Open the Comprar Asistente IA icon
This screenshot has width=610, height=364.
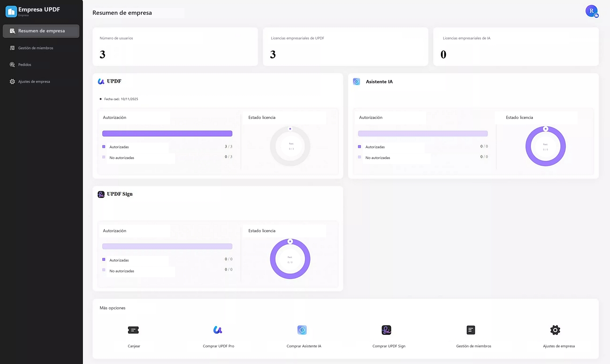coord(302,330)
